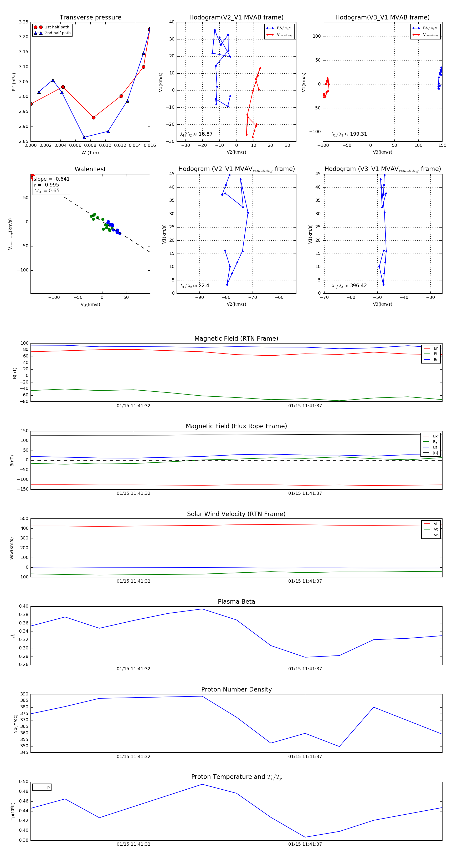473x868 pixels.
Task: Click the 'Proton Temperature and Te/Tp' title
Action: (236, 777)
